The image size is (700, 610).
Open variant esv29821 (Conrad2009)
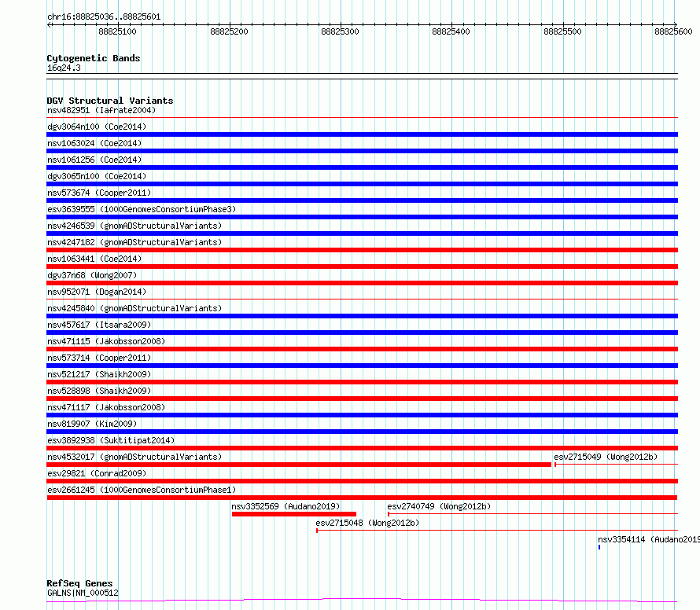(97, 473)
